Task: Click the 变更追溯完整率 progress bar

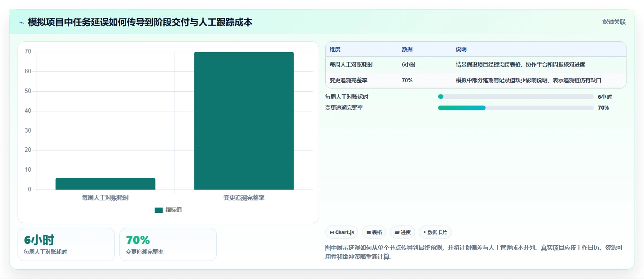Action: pos(516,108)
